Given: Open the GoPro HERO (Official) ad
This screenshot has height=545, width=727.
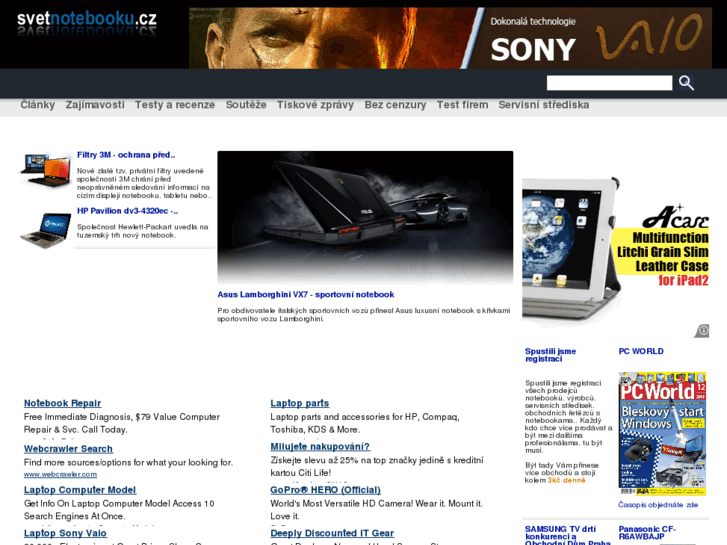Looking at the screenshot, I should point(325,490).
